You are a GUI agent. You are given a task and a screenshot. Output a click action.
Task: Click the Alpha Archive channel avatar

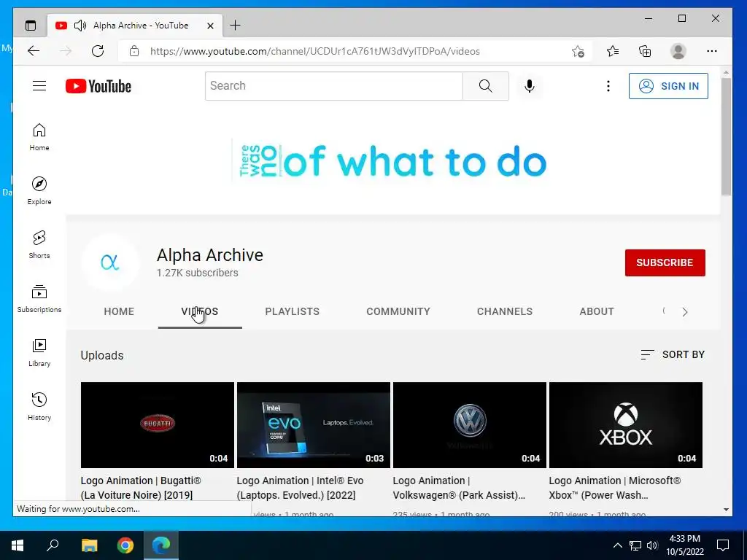[110, 262]
